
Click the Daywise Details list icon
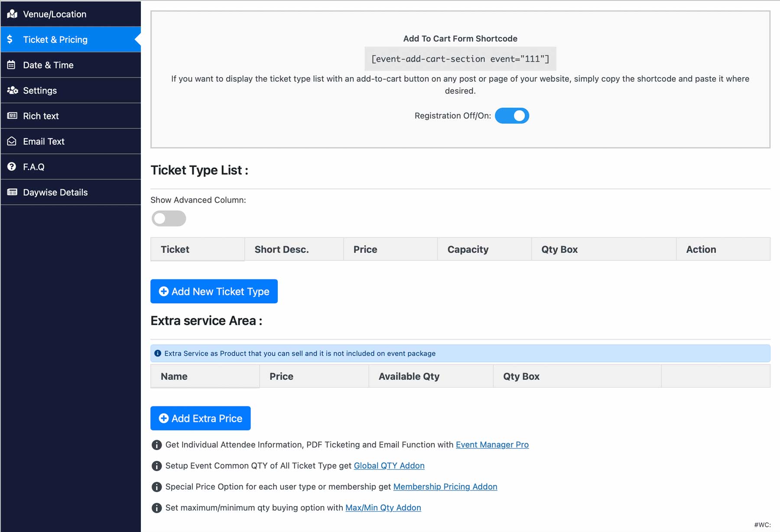[12, 192]
